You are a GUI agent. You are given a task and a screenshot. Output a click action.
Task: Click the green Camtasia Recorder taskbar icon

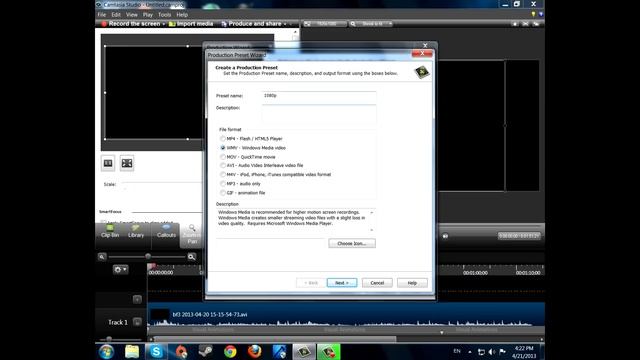click(x=329, y=351)
